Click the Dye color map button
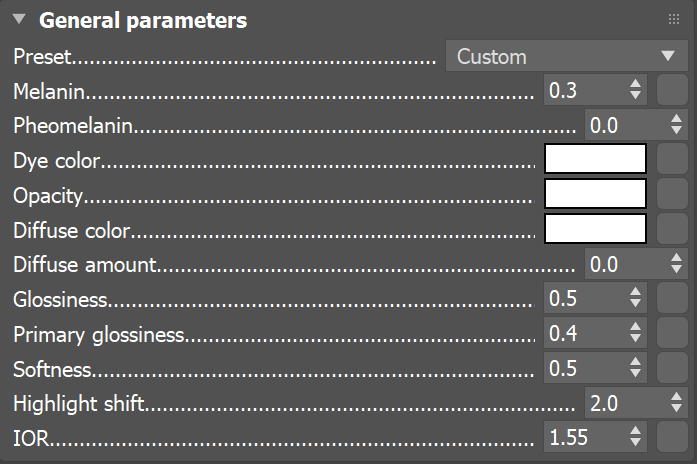 [x=673, y=159]
